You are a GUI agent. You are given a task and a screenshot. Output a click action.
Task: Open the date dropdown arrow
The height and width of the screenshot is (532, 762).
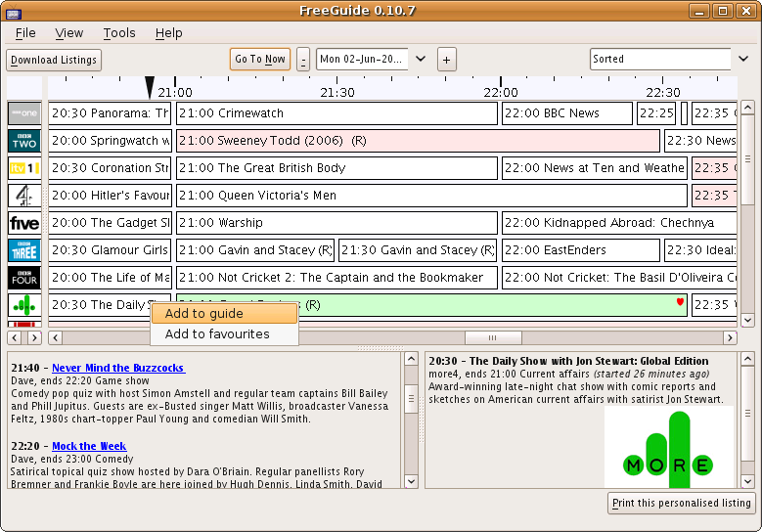pyautogui.click(x=421, y=59)
